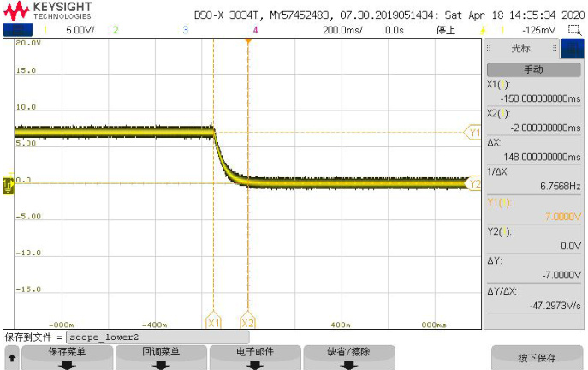588x370 pixels.
Task: Toggle channel 2 in the top bar
Action: pos(115,30)
